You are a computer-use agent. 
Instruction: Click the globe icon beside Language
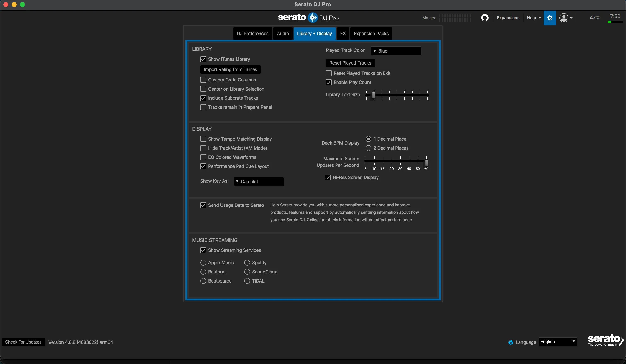(x=510, y=342)
